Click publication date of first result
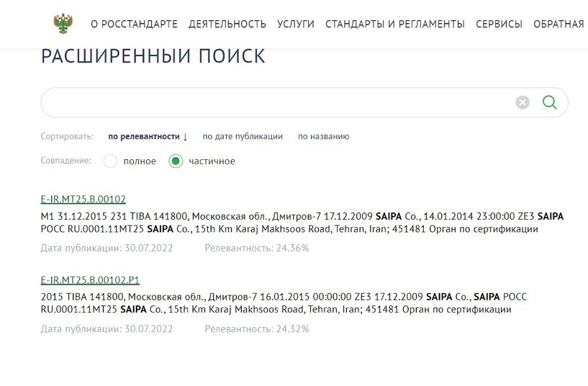588x386 pixels. (x=107, y=248)
